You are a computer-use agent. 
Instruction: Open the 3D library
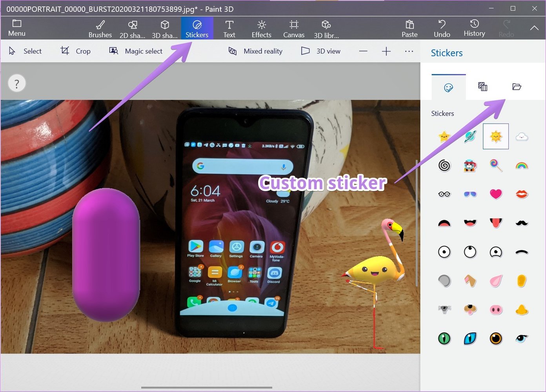[326, 28]
